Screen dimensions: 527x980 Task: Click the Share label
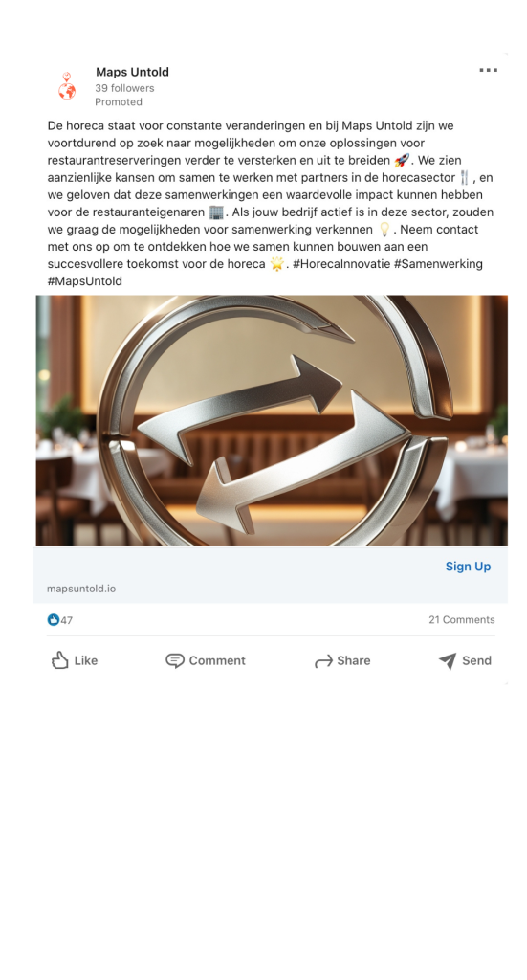pos(354,660)
